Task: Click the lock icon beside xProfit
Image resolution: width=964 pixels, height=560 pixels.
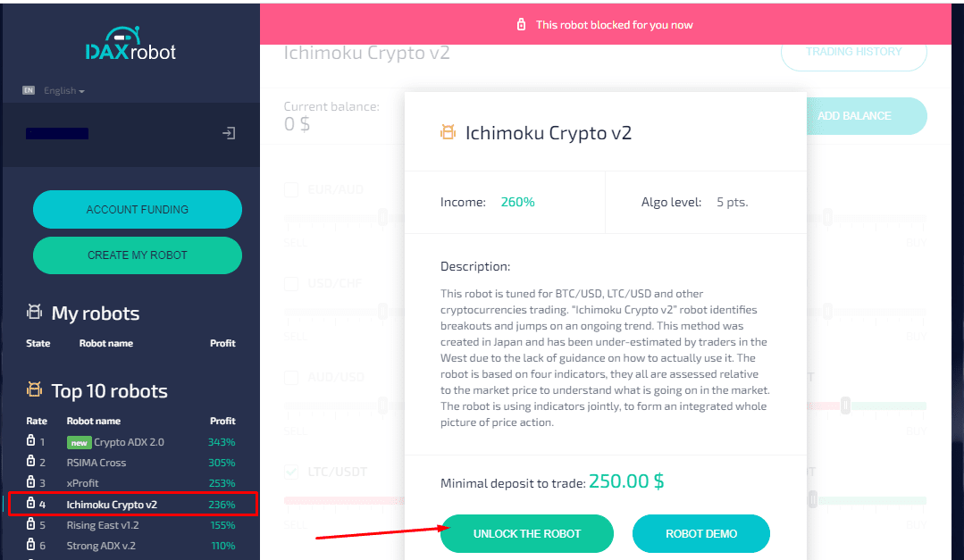Action: 30,481
